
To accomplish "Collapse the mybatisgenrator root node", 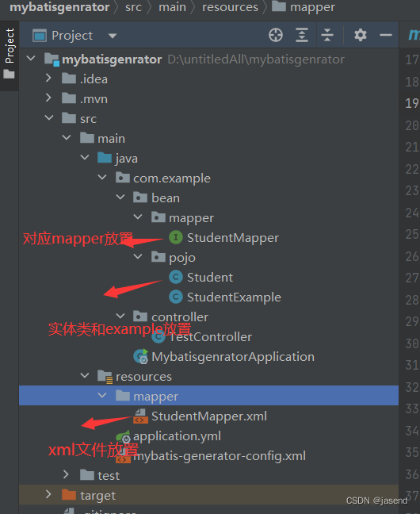I will (x=31, y=59).
